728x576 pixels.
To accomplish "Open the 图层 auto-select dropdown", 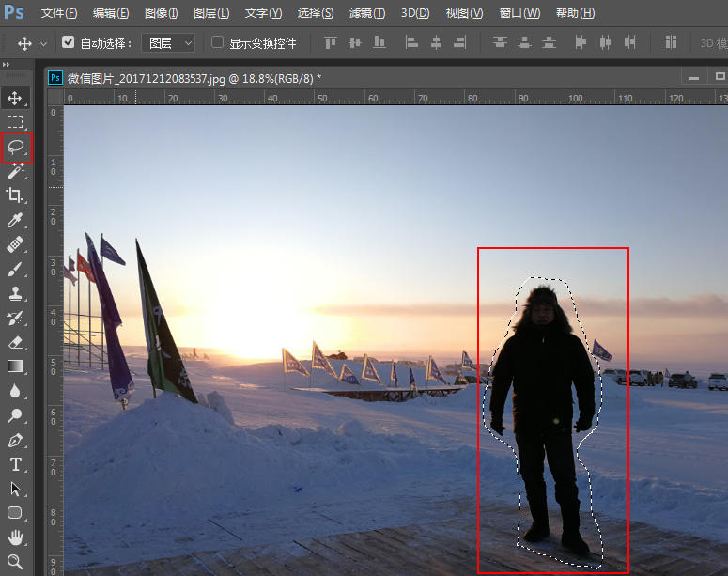I will coord(168,42).
